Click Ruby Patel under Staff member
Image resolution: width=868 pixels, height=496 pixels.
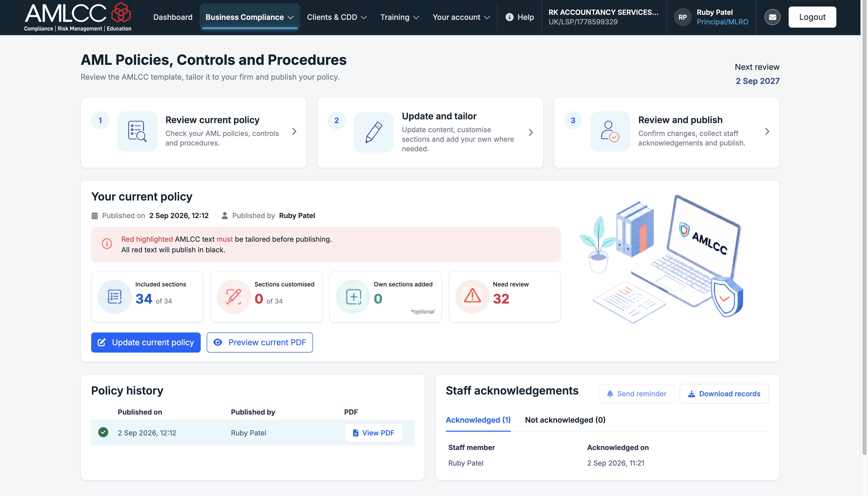pos(465,463)
